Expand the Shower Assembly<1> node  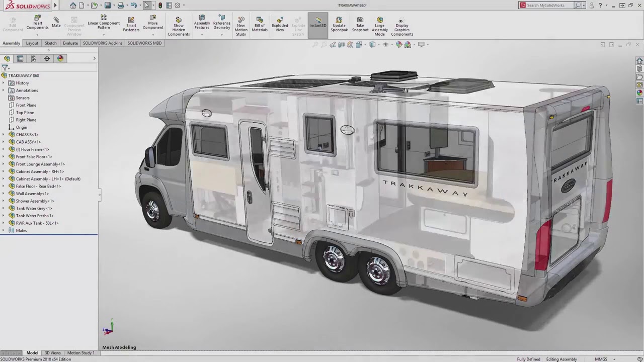(x=4, y=201)
